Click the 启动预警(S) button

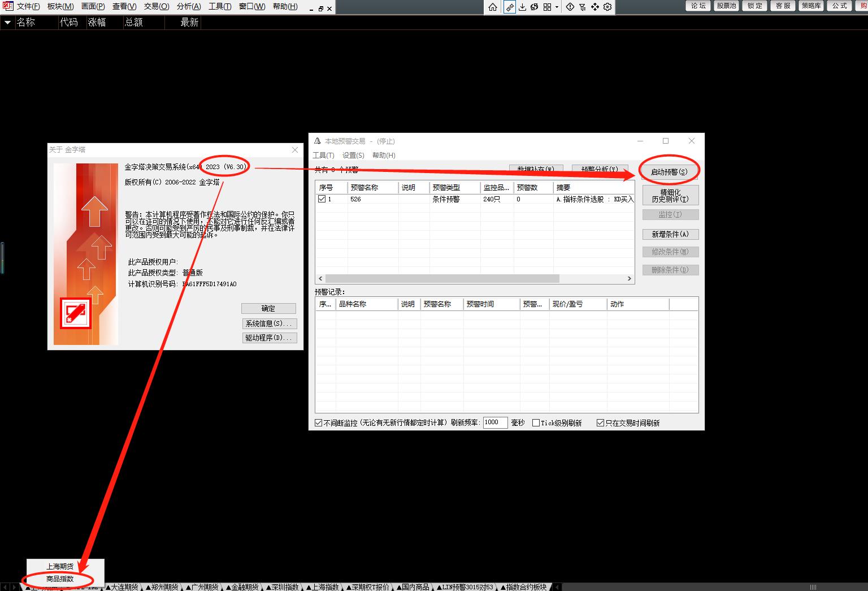tap(670, 172)
